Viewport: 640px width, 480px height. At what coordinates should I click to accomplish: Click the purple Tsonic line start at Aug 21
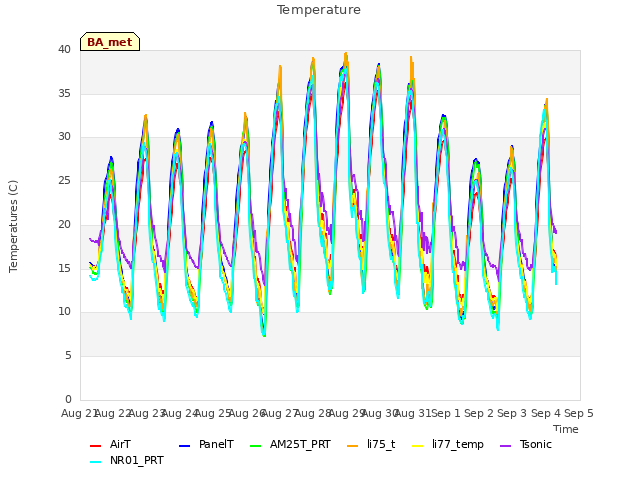90,239
